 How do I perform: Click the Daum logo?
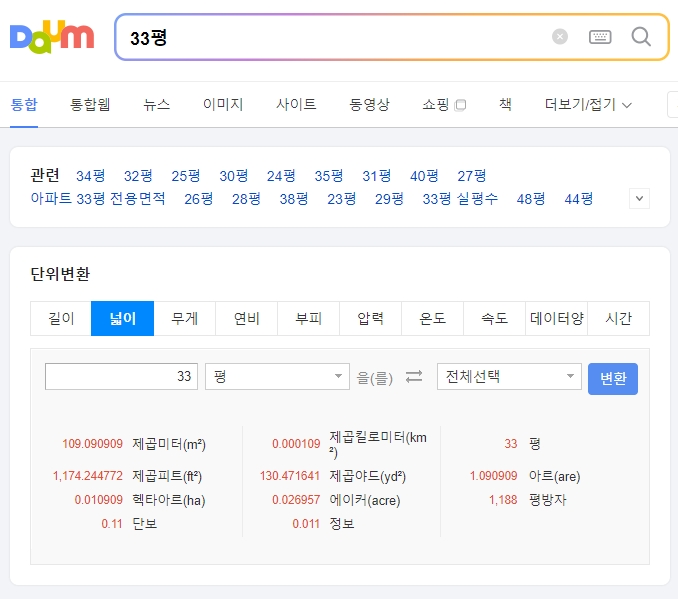(52, 37)
